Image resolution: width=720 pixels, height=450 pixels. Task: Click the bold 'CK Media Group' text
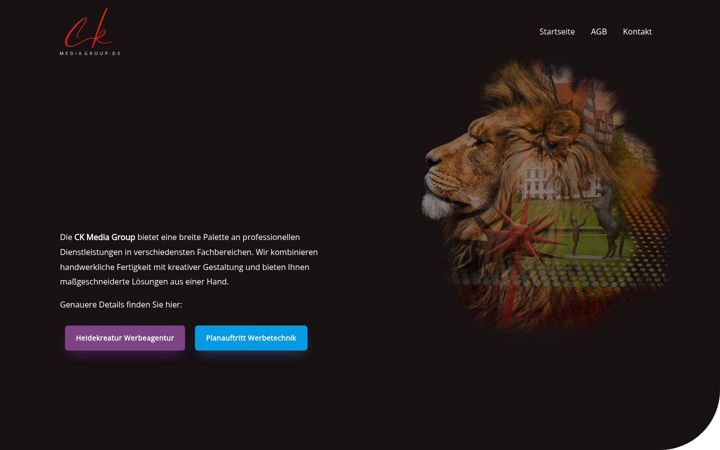click(105, 237)
